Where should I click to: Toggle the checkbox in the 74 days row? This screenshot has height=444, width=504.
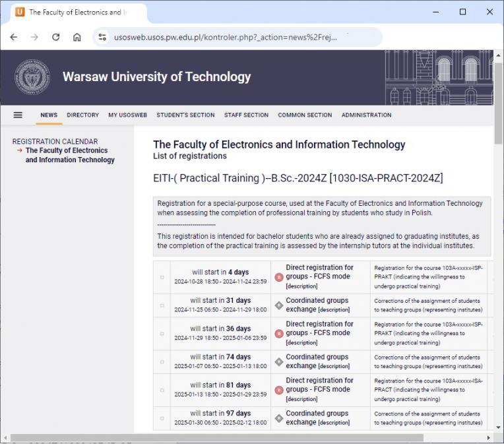coord(162,362)
